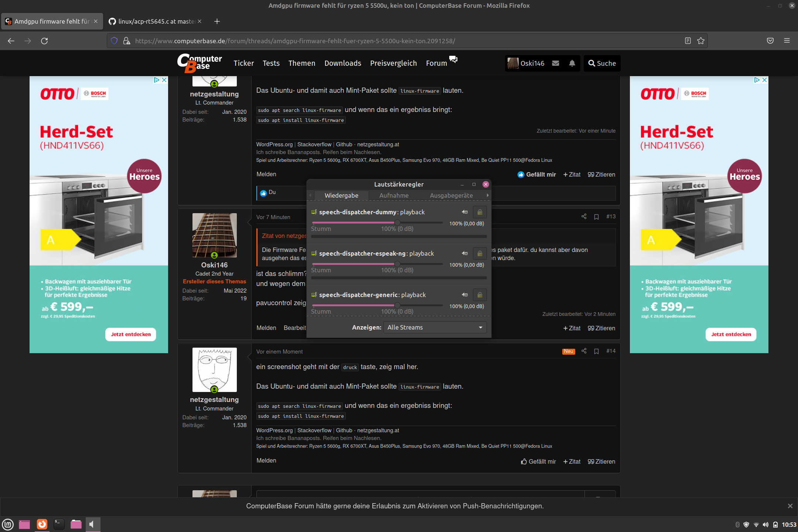The width and height of the screenshot is (798, 532).
Task: Toggle Firefox reader view icon
Action: coord(688,41)
